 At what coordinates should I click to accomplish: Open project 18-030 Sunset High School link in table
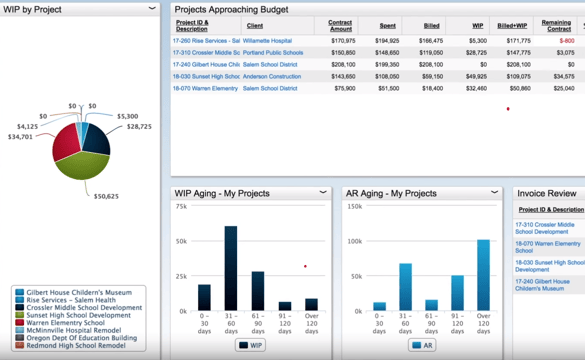coord(206,76)
